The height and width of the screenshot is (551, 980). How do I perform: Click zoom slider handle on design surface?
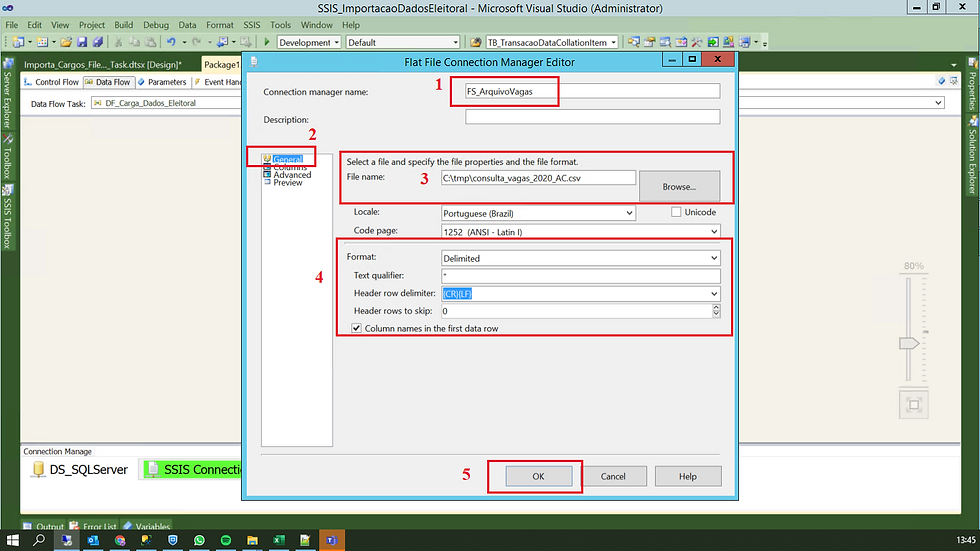(x=909, y=343)
